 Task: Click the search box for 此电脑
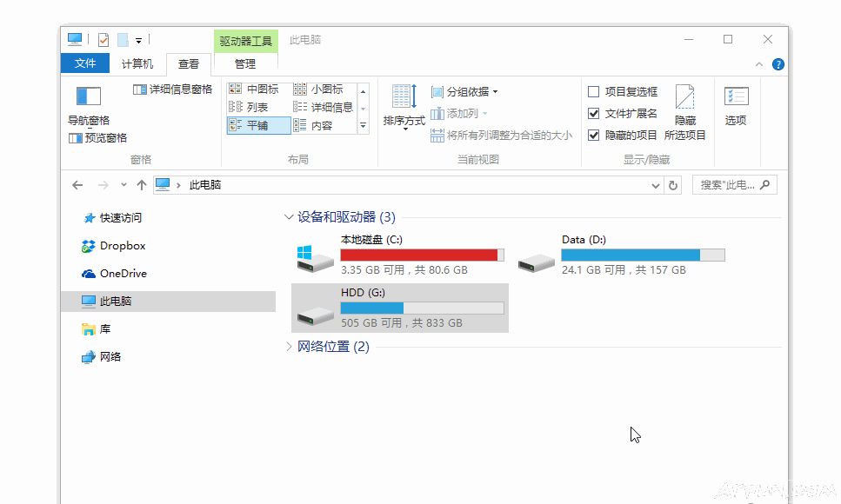pos(728,185)
